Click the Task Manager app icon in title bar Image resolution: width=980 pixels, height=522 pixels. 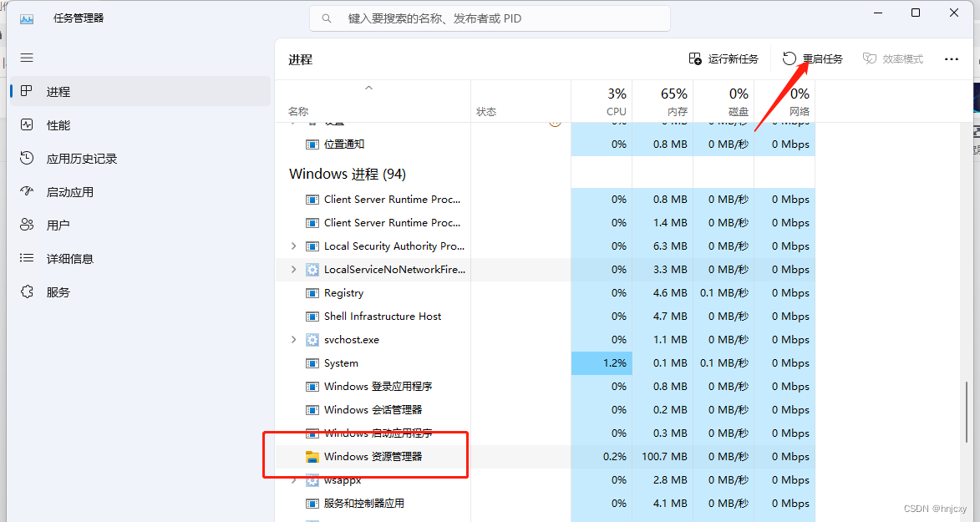[27, 18]
